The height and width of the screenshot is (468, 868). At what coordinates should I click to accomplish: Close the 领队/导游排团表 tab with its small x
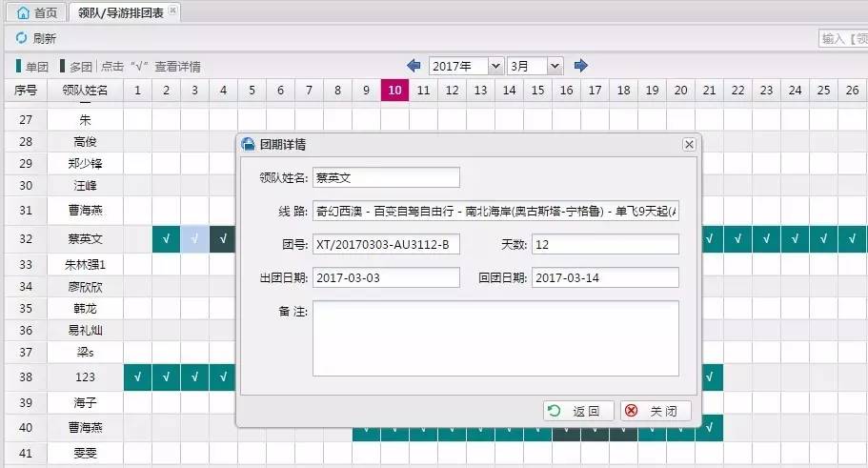point(172,10)
